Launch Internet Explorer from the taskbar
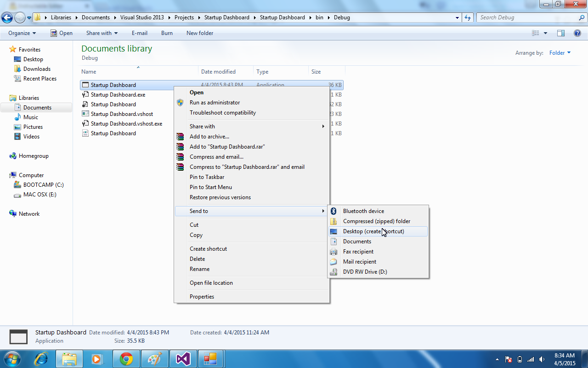 point(41,358)
